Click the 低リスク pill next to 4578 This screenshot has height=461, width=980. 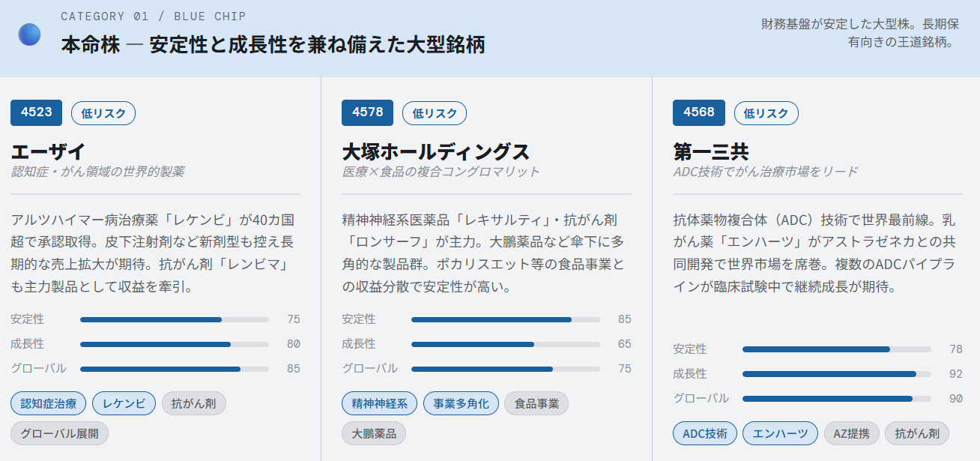433,112
